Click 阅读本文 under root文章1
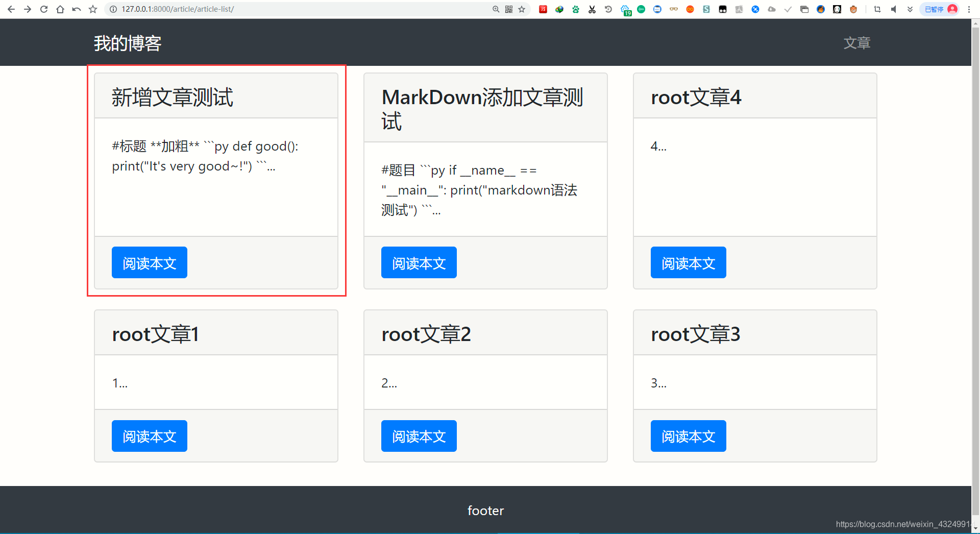This screenshot has height=534, width=980. point(150,436)
